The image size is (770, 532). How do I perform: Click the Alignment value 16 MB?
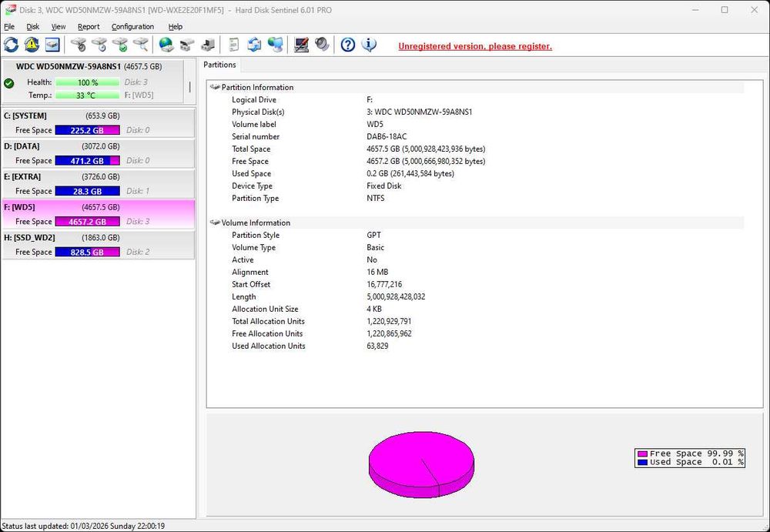377,272
